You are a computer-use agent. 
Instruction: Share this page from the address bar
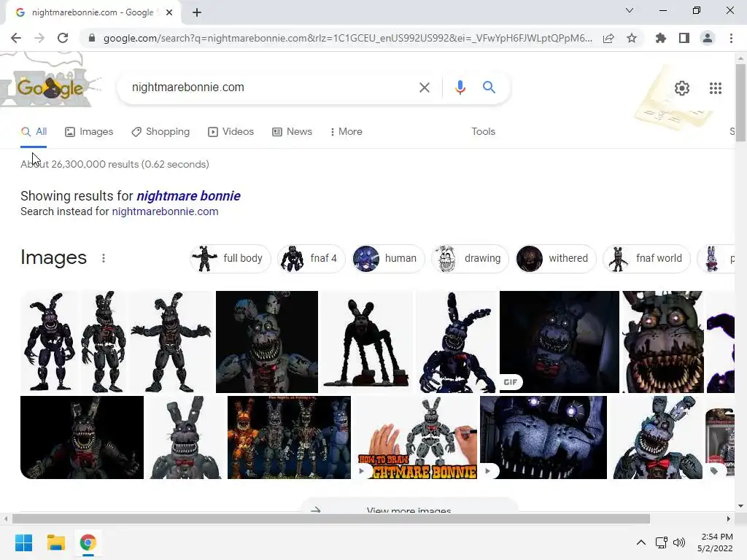[608, 38]
